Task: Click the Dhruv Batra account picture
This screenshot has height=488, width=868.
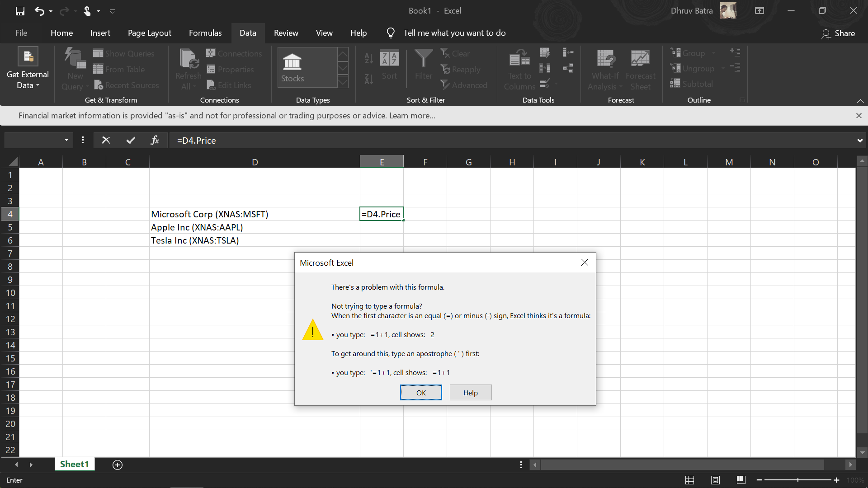Action: [x=728, y=11]
